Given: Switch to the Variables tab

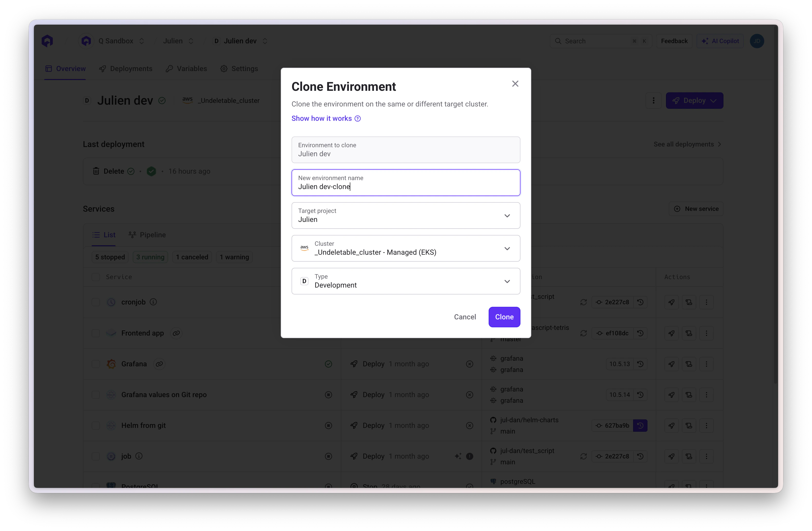Looking at the screenshot, I should [186, 68].
